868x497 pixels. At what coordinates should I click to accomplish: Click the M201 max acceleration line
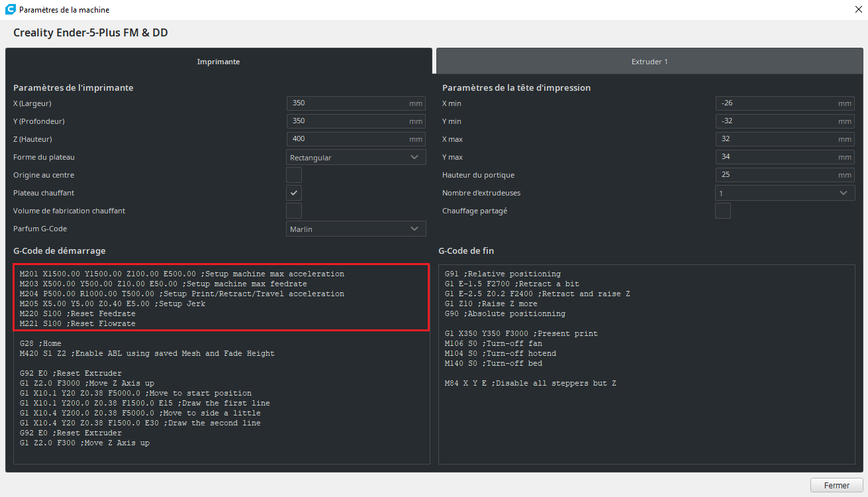[x=182, y=274]
